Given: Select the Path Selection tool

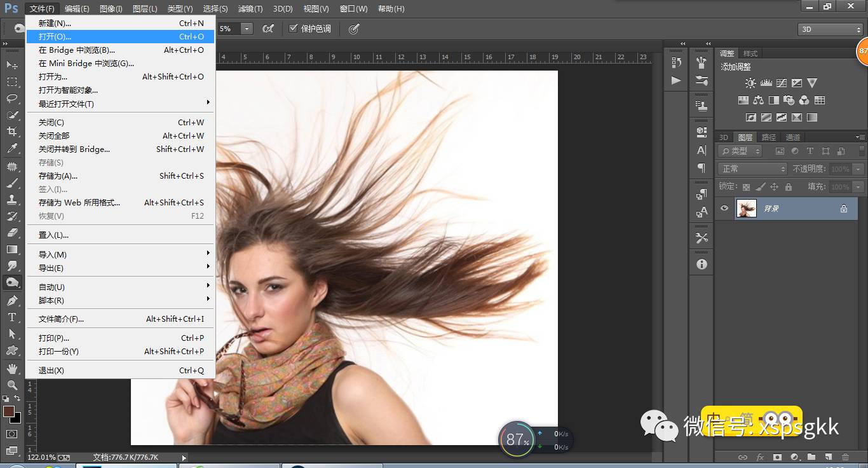Looking at the screenshot, I should point(12,333).
